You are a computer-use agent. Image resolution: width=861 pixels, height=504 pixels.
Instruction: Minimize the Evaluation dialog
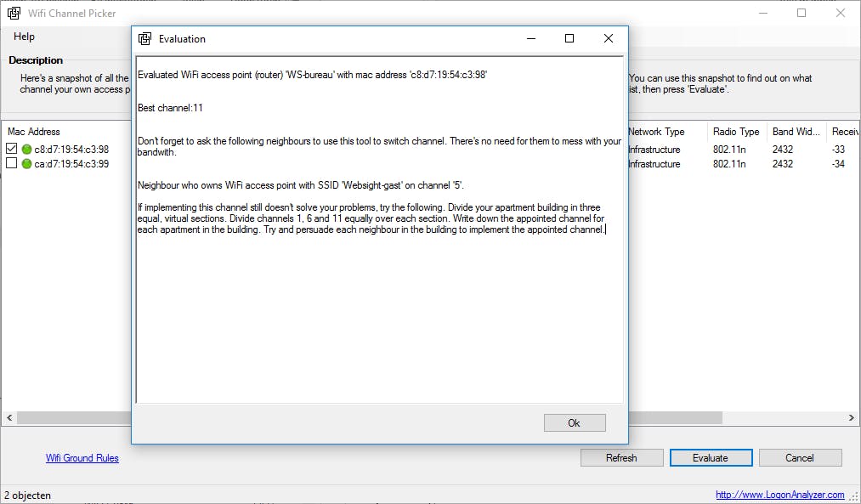(531, 38)
